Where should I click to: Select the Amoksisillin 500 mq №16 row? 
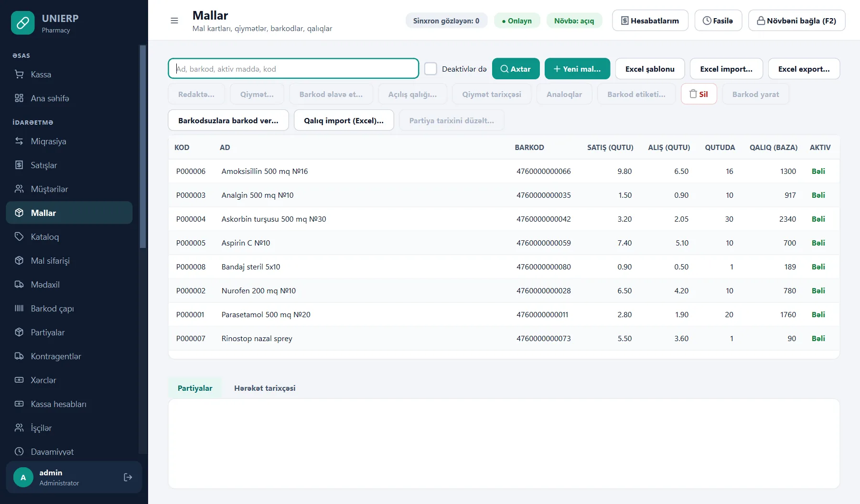[504, 171]
